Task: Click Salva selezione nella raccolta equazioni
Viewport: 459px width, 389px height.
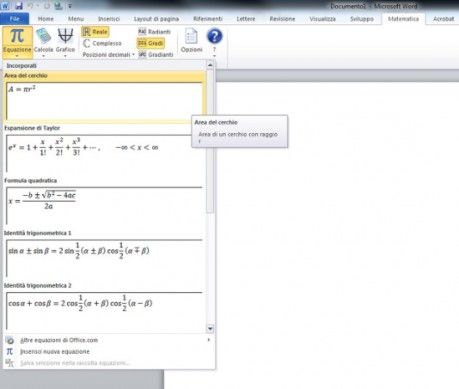Action: 108,363
